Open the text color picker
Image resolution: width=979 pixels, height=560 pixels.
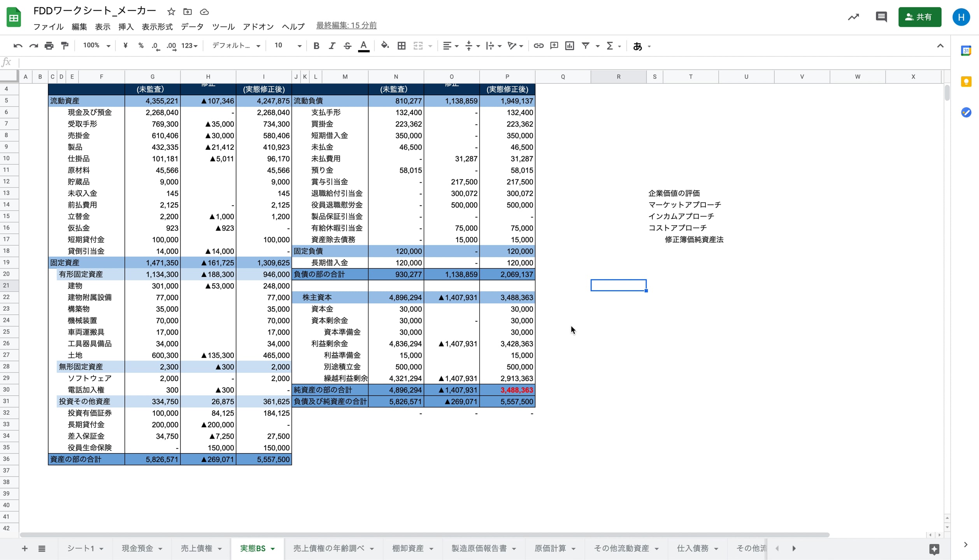(x=363, y=45)
